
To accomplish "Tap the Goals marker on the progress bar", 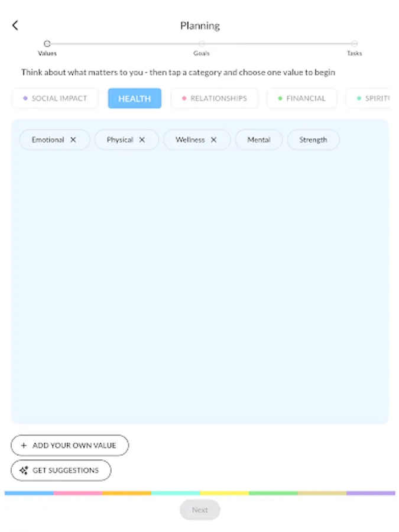I will 202,44.
